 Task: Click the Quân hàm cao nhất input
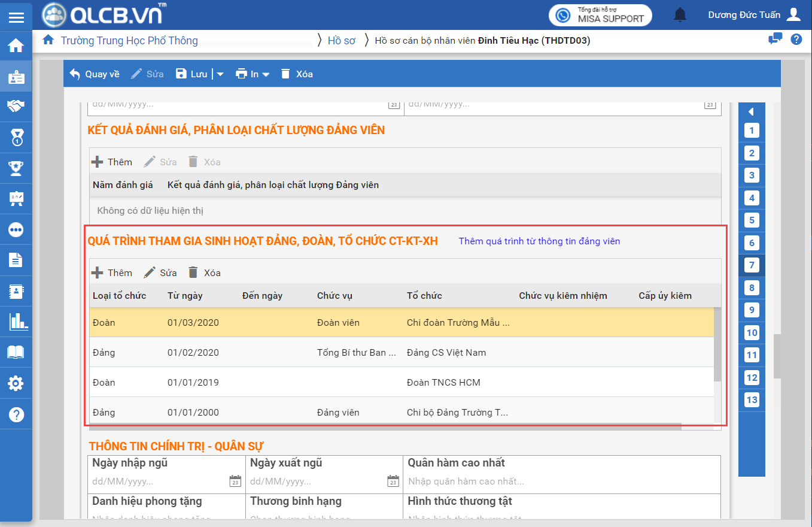point(561,481)
